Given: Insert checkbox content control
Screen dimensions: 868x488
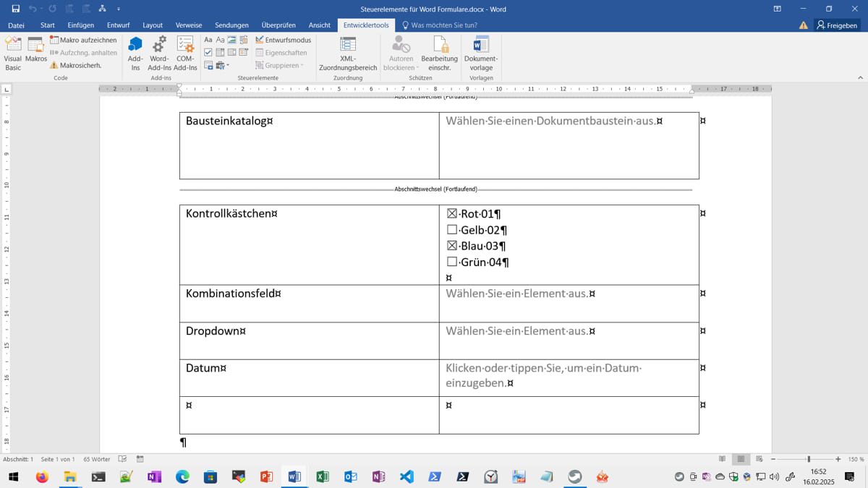Looking at the screenshot, I should click(x=208, y=52).
